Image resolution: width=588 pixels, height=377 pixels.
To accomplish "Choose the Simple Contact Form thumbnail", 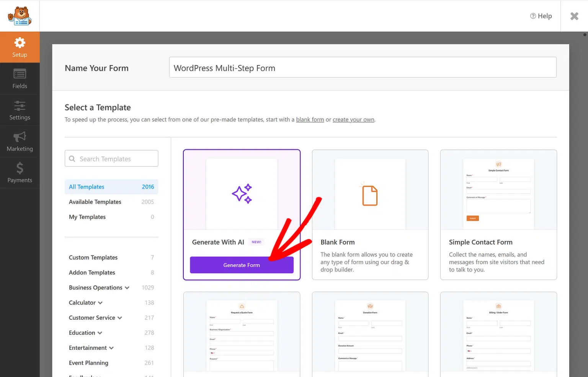I will pos(498,190).
